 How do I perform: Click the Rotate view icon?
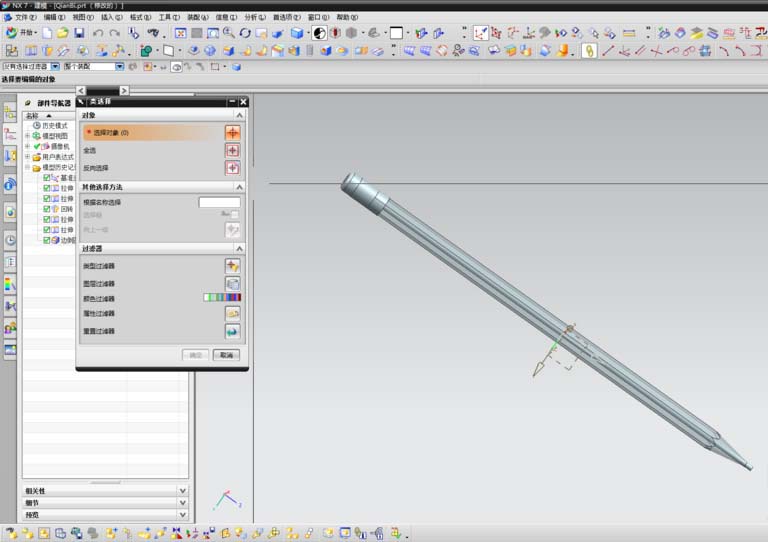point(245,33)
